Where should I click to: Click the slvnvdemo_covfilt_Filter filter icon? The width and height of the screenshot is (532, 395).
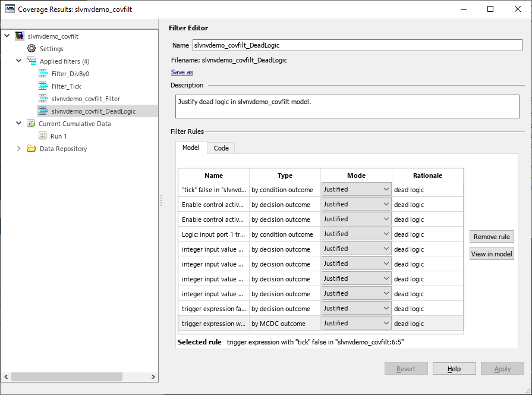pyautogui.click(x=43, y=98)
